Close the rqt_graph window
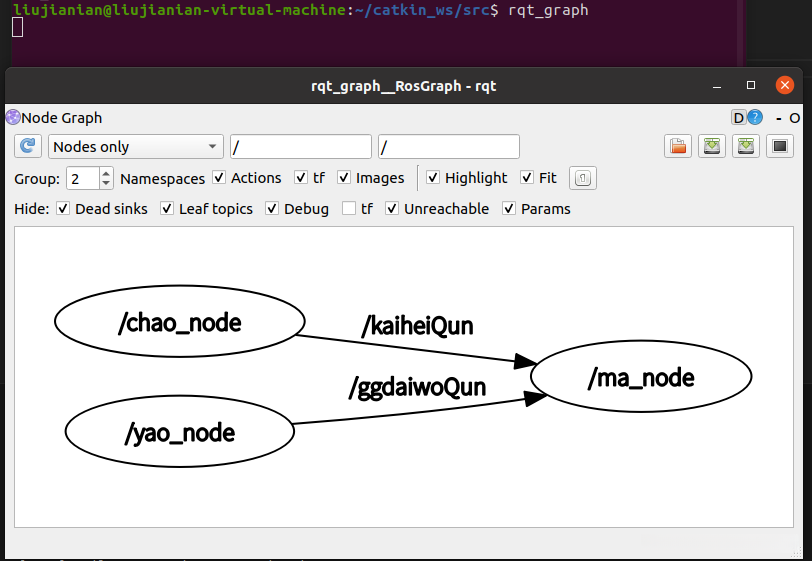The width and height of the screenshot is (812, 561). pyautogui.click(x=785, y=85)
